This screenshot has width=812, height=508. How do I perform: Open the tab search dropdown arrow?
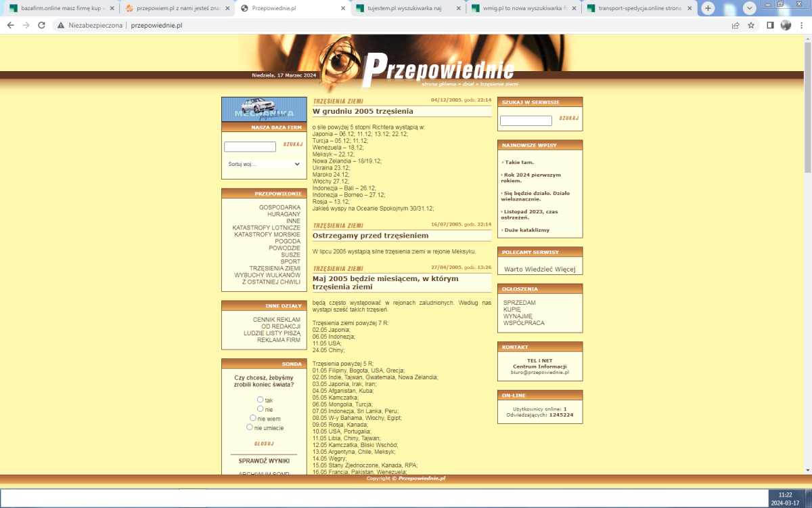[750, 8]
